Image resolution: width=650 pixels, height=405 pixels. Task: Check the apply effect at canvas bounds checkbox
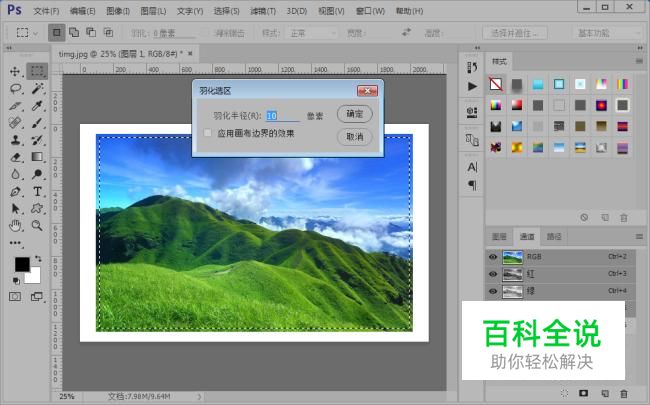207,133
